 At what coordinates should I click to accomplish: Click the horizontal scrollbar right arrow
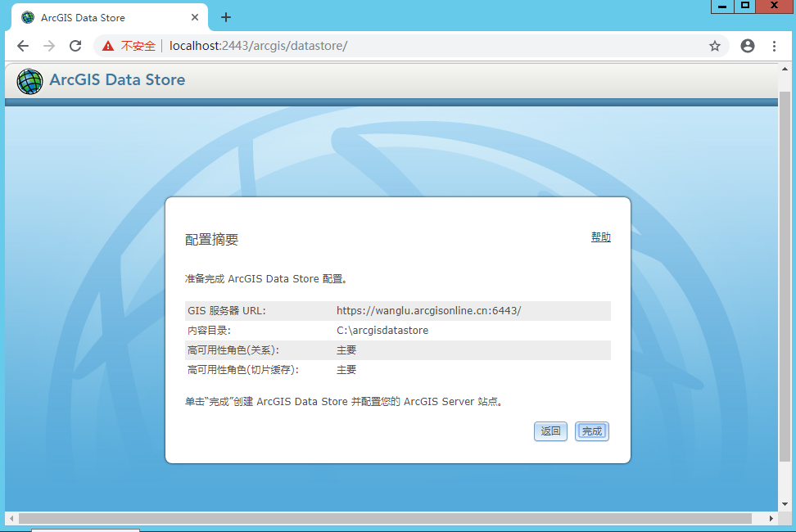tap(771, 518)
